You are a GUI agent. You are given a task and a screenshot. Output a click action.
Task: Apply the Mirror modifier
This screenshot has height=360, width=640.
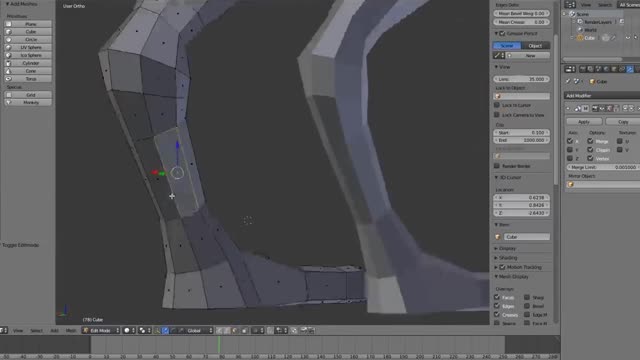[584, 122]
